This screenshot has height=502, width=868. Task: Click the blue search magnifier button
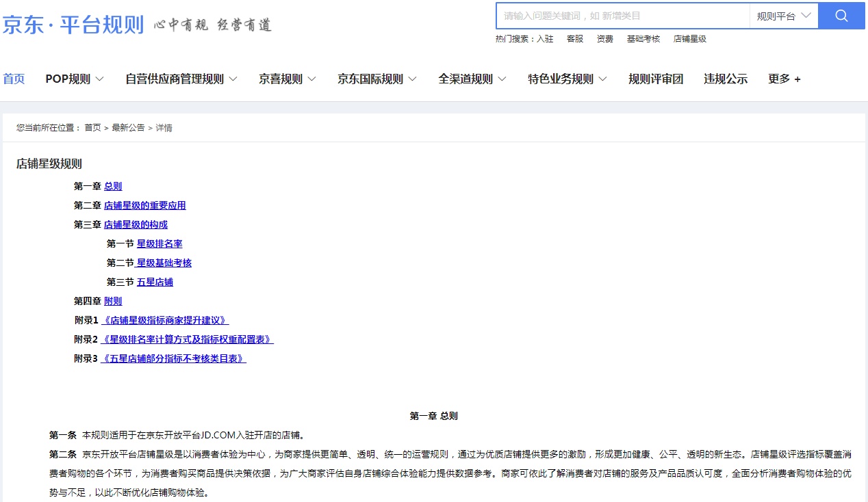(841, 16)
